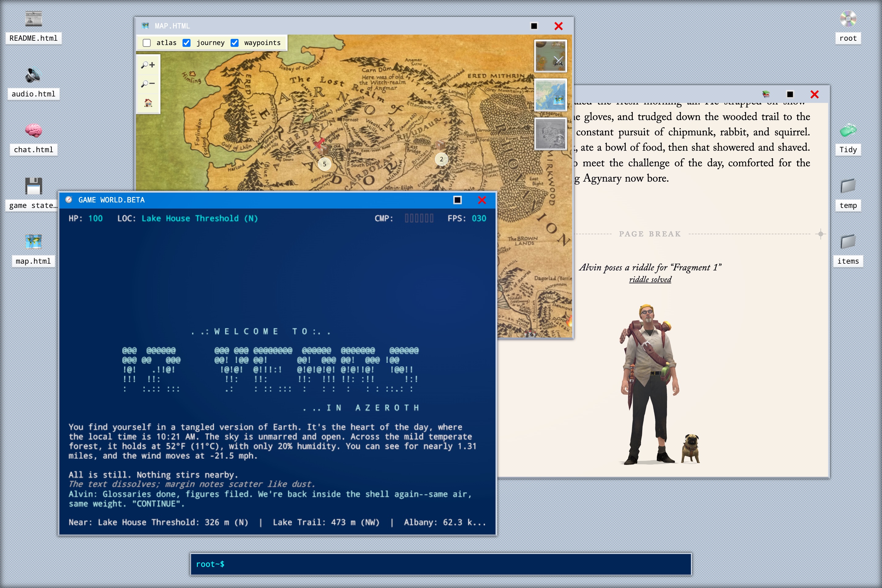Uncheck the journey overlay
The height and width of the screenshot is (588, 882).
[x=187, y=43]
